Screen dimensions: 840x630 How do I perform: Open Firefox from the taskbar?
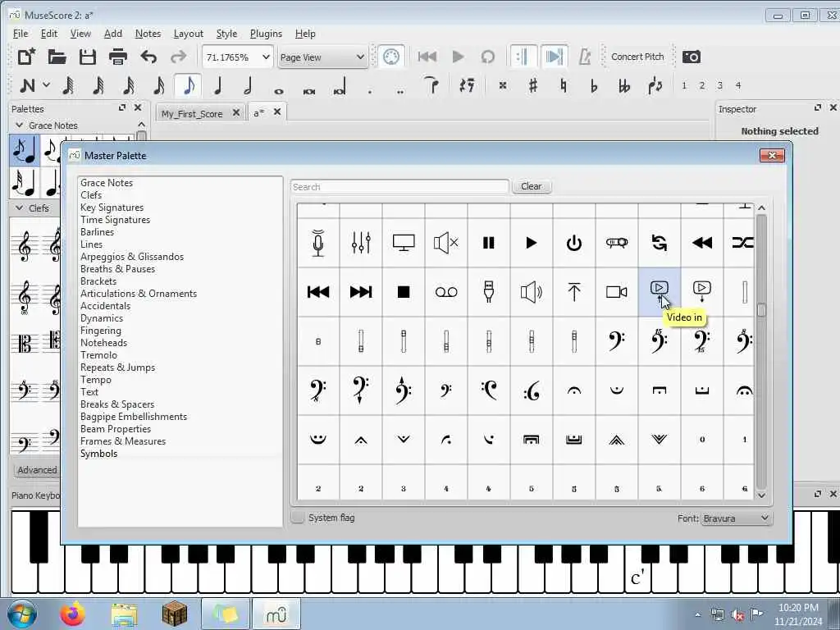click(x=72, y=614)
